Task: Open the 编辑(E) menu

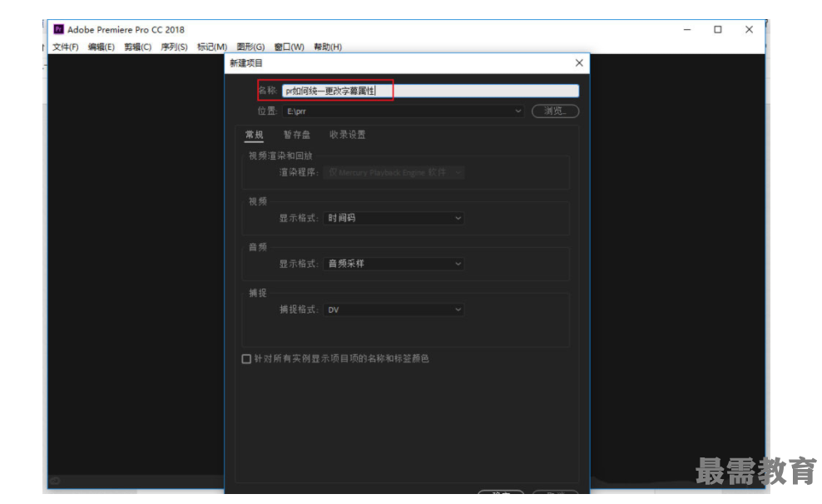Action: pos(100,47)
